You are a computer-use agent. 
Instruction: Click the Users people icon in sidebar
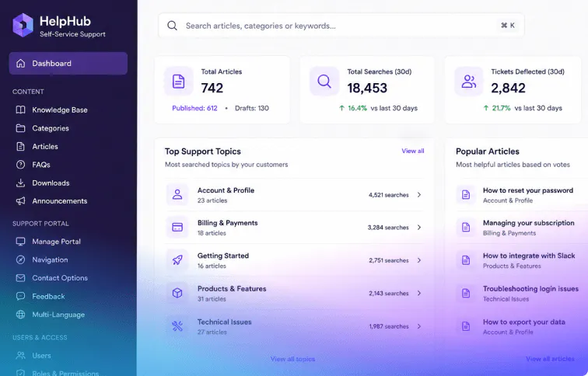click(21, 355)
